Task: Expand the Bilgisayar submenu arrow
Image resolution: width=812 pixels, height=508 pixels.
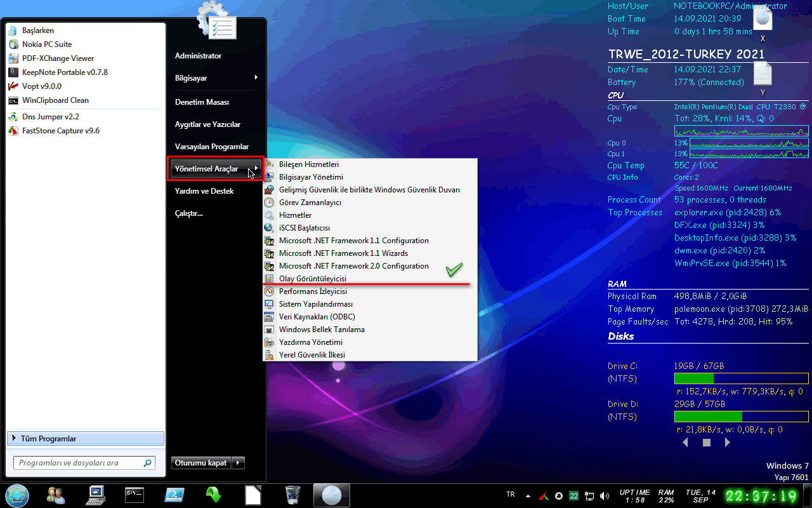Action: [x=256, y=77]
